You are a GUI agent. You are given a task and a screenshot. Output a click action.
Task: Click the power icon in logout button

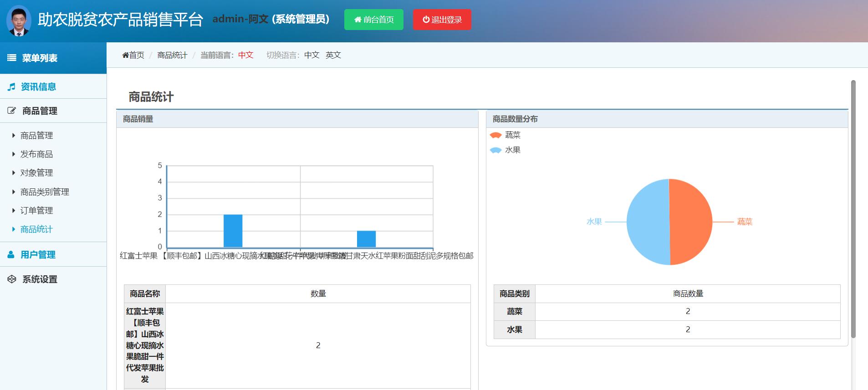point(426,20)
